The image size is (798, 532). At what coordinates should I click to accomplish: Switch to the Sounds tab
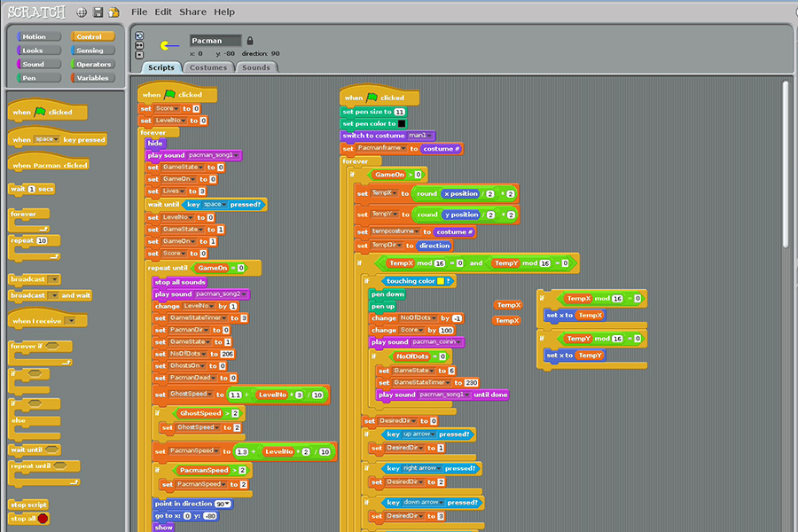[256, 67]
